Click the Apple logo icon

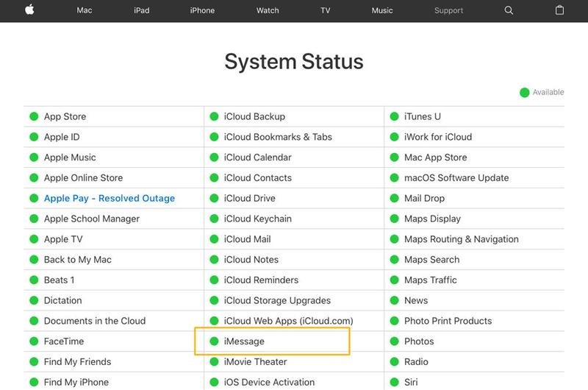pos(31,10)
